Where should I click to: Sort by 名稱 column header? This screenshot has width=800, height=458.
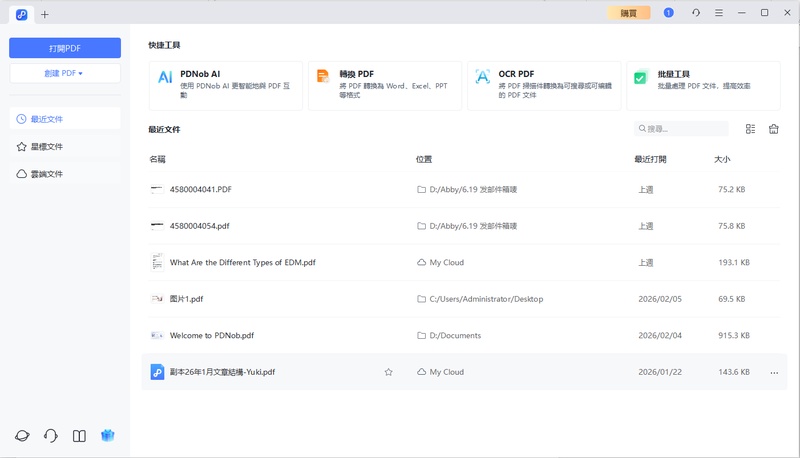[157, 159]
